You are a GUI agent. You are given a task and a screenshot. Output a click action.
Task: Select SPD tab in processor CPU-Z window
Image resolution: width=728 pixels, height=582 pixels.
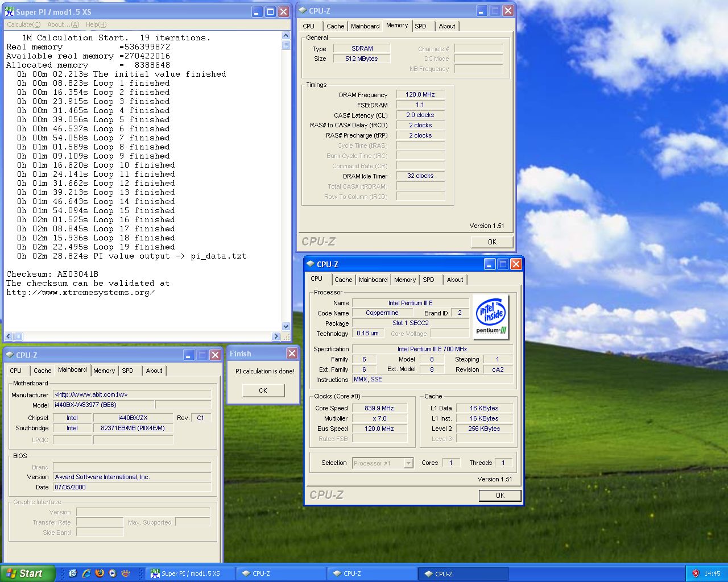429,280
